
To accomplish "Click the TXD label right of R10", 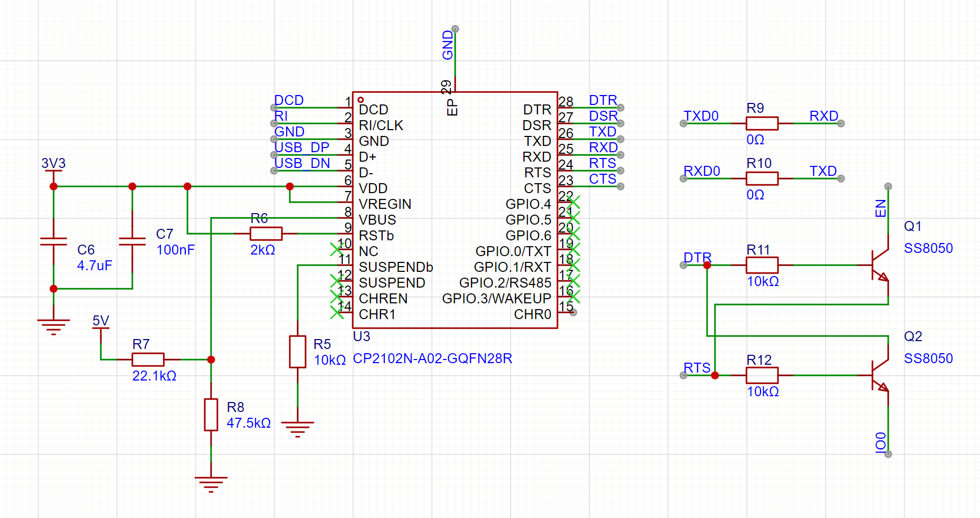I will tap(823, 171).
